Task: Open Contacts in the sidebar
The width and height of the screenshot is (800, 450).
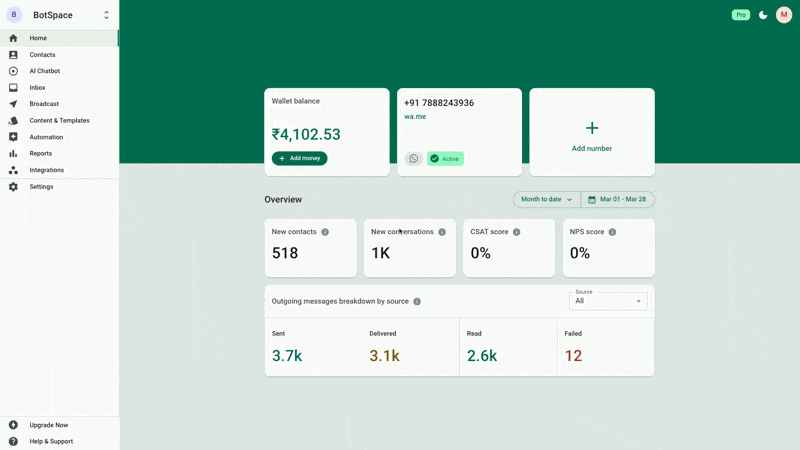Action: (x=59, y=55)
